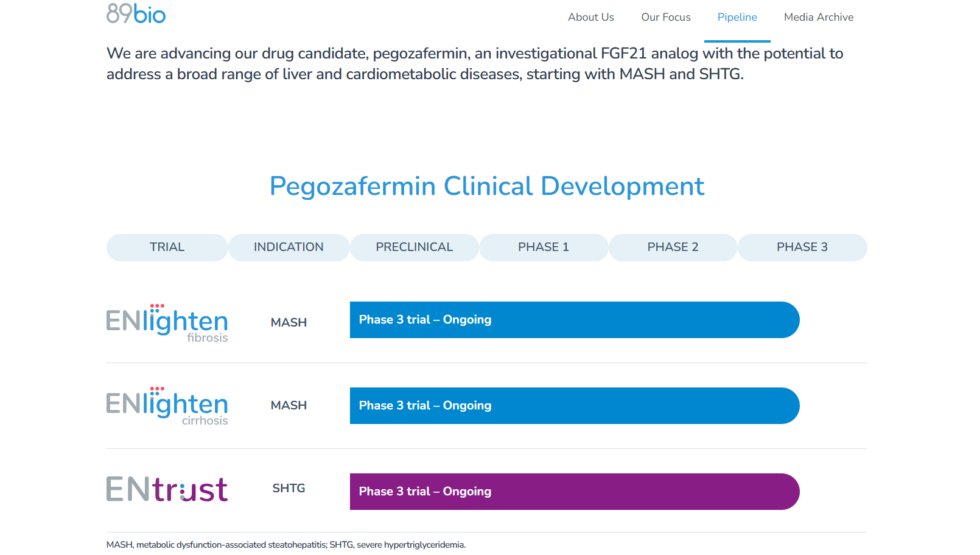Click the ENlighten fibrosis trial logo
Viewport: 980px width, 555px height.
(167, 323)
